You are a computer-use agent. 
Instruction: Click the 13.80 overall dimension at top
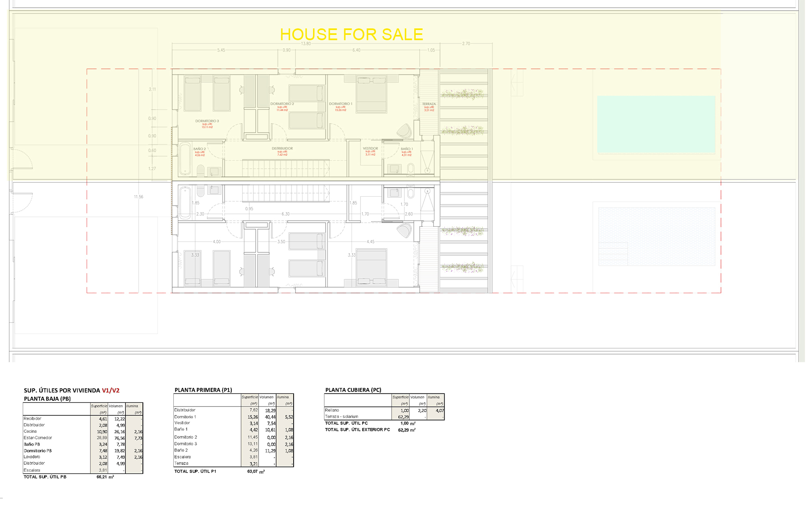(x=306, y=43)
